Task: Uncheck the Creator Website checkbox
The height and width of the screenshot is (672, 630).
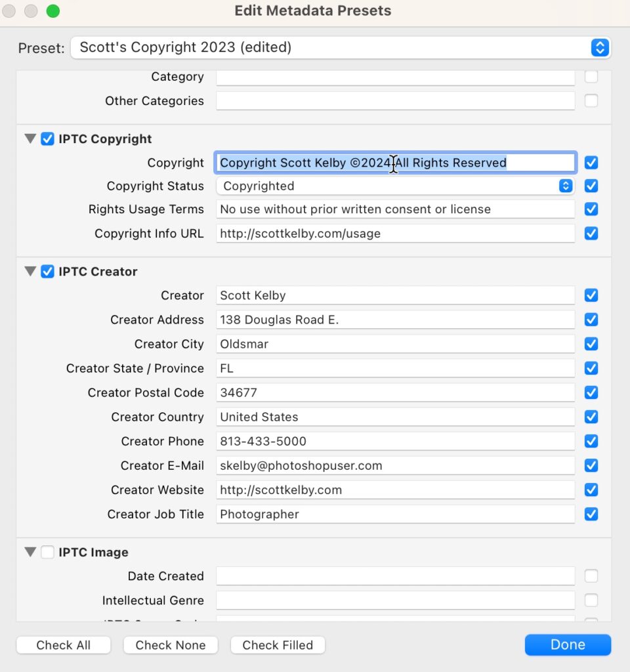Action: (591, 490)
